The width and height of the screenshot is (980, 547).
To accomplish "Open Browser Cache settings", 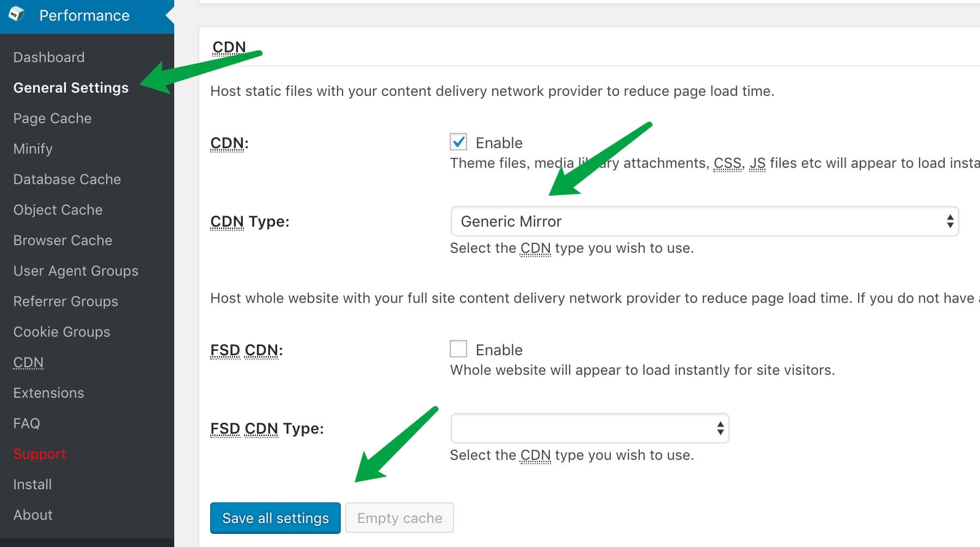I will (x=63, y=240).
